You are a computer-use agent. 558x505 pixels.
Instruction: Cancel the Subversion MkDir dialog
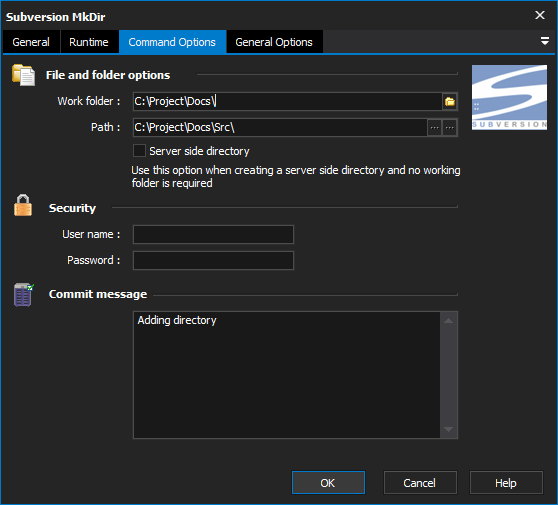coord(420,483)
